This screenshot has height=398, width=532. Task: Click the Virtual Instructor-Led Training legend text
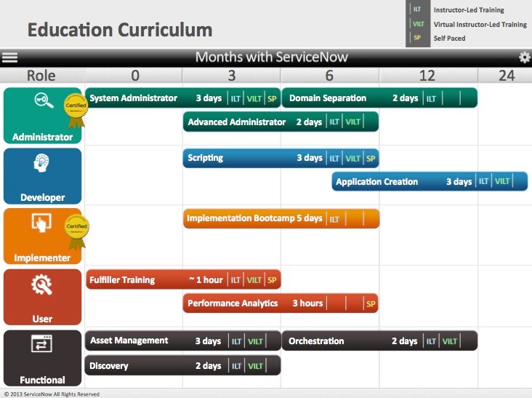tap(480, 25)
